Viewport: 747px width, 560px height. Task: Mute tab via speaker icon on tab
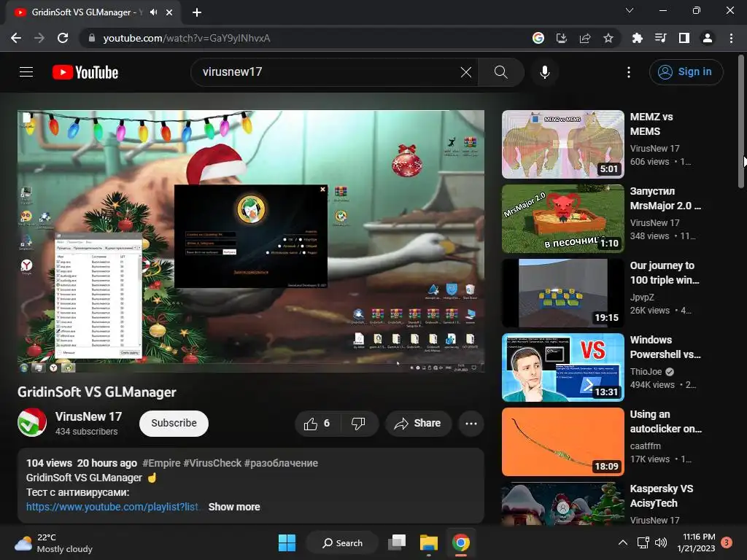tap(153, 12)
